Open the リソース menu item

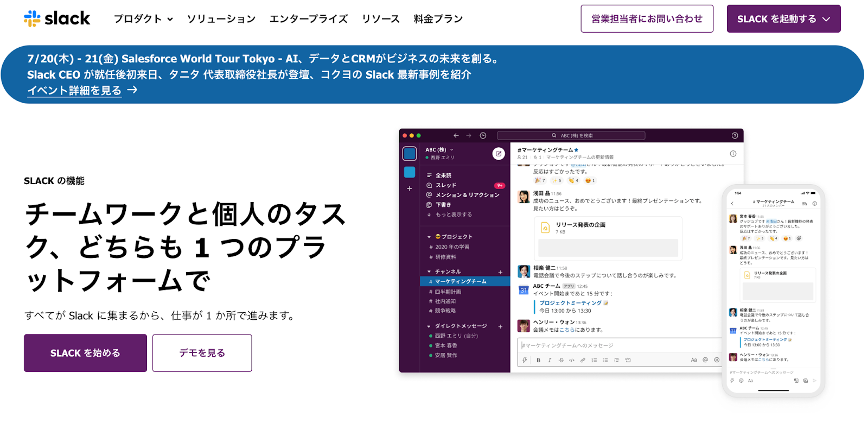(x=381, y=19)
